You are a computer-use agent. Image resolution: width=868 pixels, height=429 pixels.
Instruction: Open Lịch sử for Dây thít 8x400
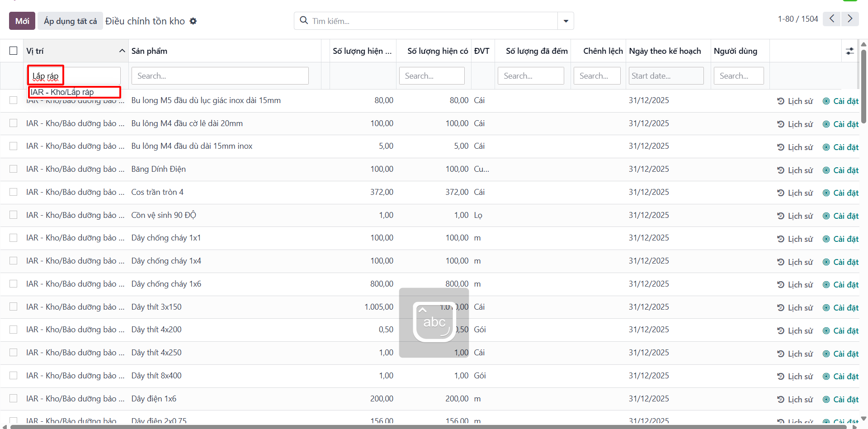(795, 377)
